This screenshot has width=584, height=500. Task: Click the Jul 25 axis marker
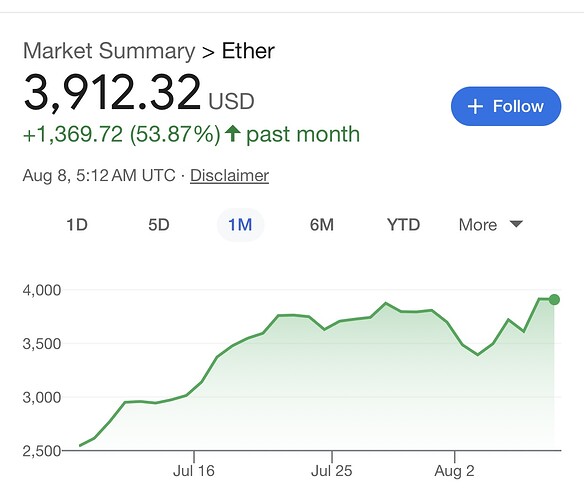tap(331, 471)
